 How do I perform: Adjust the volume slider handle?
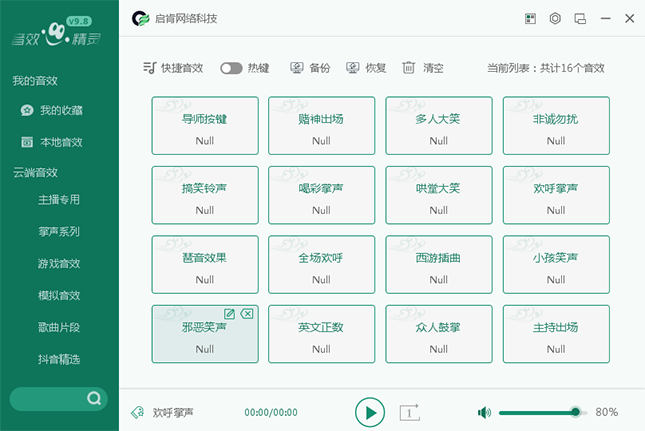tap(575, 412)
